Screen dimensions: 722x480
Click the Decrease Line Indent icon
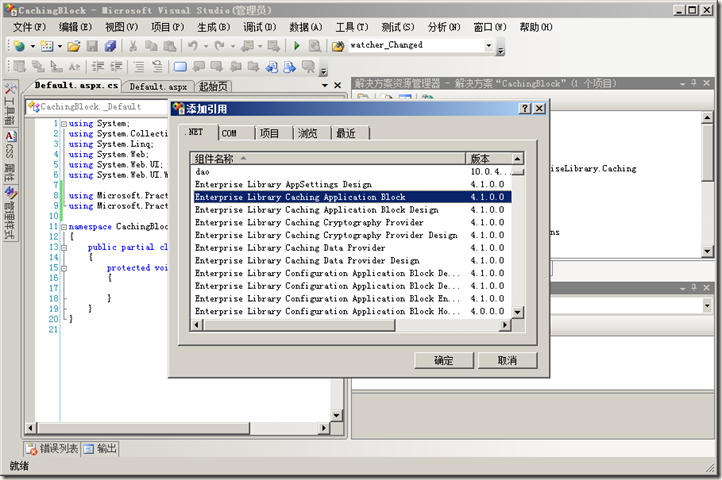click(x=98, y=67)
